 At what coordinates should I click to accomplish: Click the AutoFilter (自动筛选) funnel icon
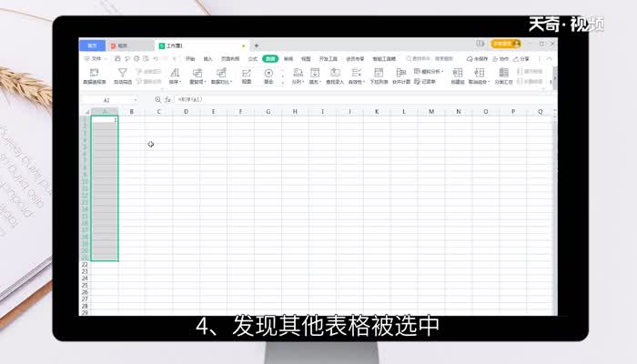[122, 73]
